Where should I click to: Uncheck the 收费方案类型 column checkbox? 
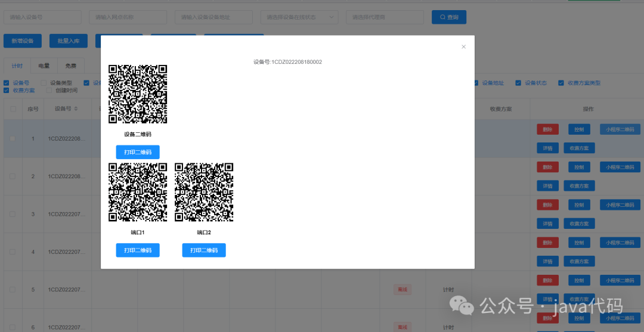tap(561, 83)
